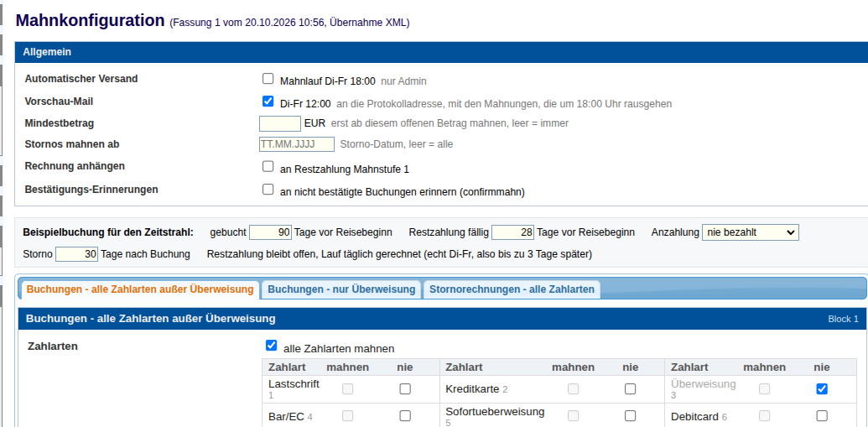Viewport: 868px width, 427px height.
Task: Click the disabled mahnen checkbox for Bar/EC
Action: click(348, 415)
